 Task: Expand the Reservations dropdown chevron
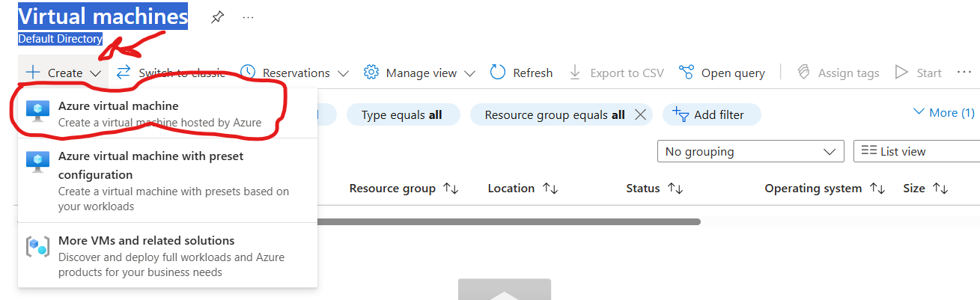coord(343,73)
